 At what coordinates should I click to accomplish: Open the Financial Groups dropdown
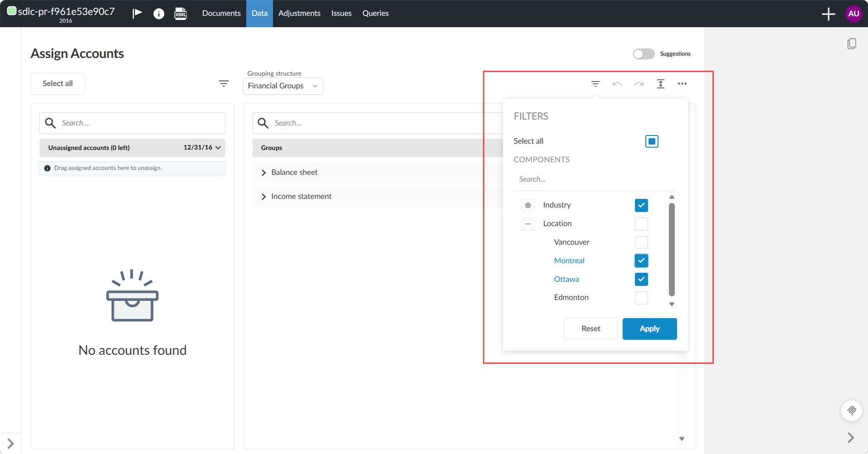283,86
